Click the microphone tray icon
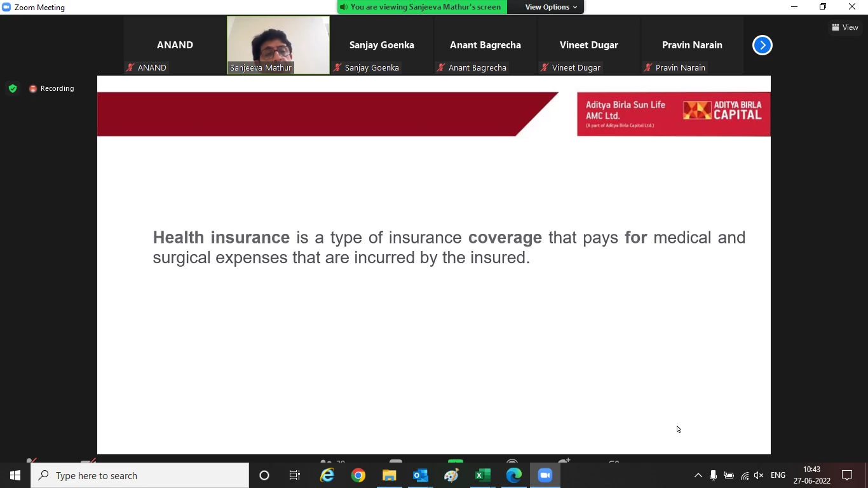The height and width of the screenshot is (488, 868). (713, 475)
